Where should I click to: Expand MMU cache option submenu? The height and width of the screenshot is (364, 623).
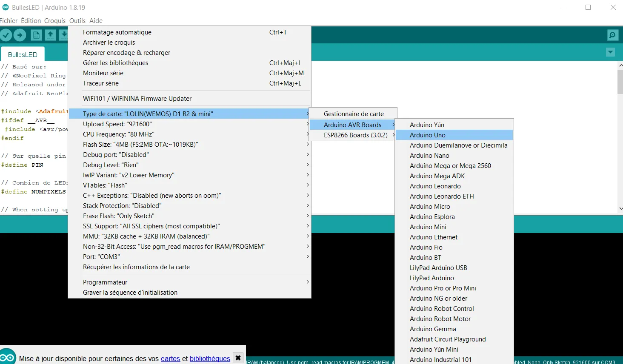pyautogui.click(x=189, y=236)
